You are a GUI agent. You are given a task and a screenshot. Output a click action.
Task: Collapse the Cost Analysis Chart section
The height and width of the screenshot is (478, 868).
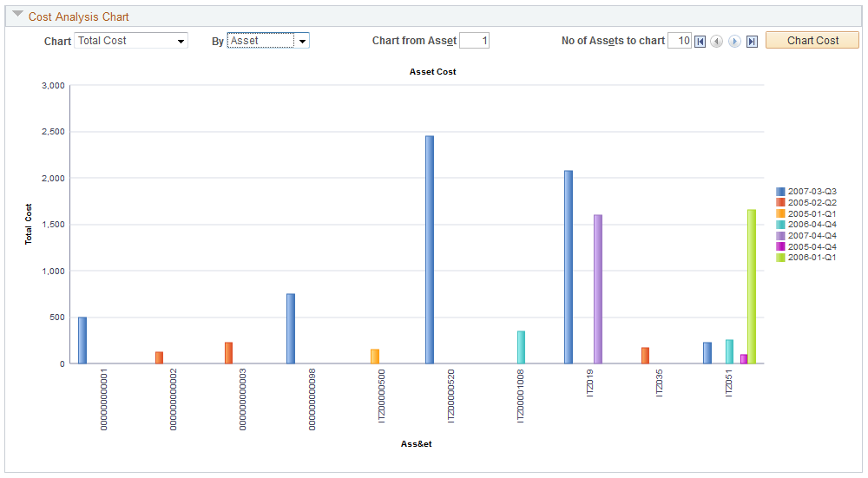point(17,15)
